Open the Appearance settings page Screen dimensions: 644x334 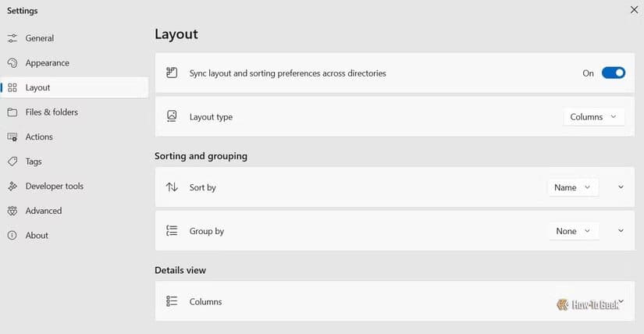coord(74,63)
